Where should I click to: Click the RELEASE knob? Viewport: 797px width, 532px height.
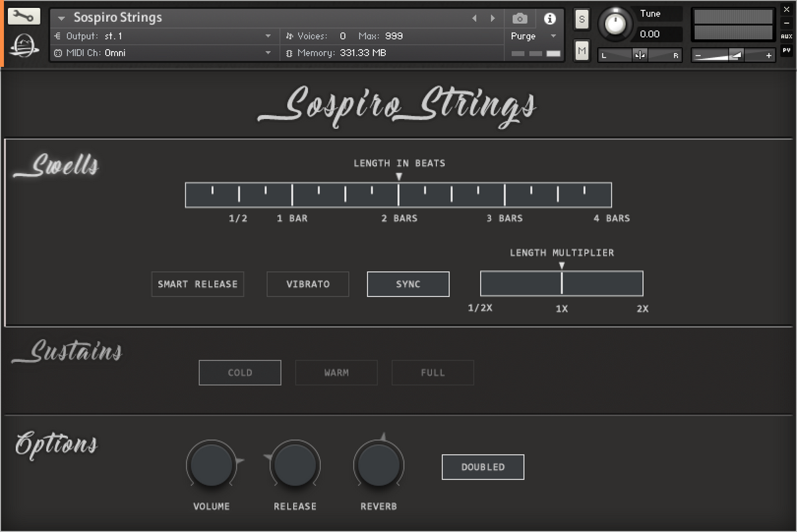coord(295,465)
